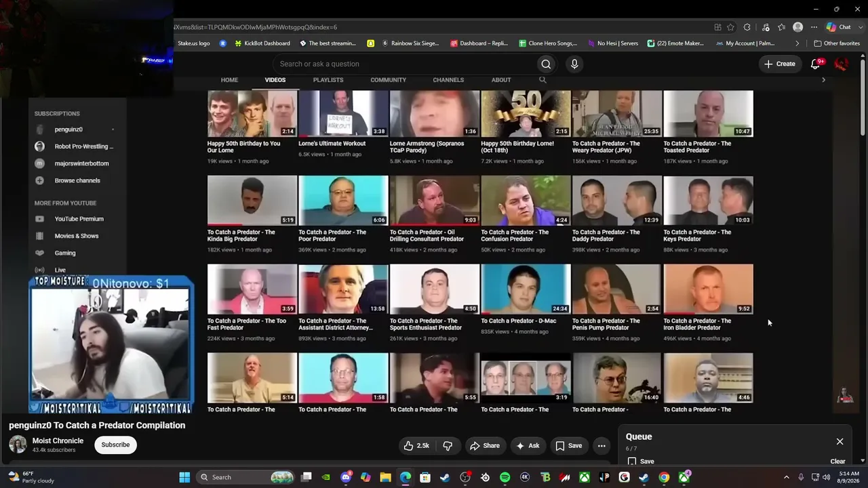Click 'Browse channels' in the sidebar
Image resolution: width=868 pixels, height=488 pixels.
(77, 180)
